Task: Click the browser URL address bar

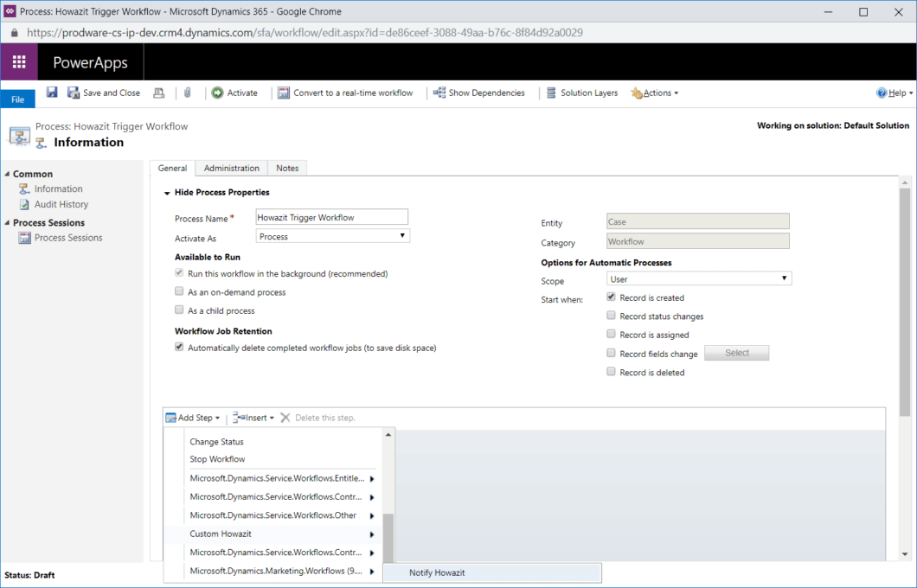Action: 305,33
